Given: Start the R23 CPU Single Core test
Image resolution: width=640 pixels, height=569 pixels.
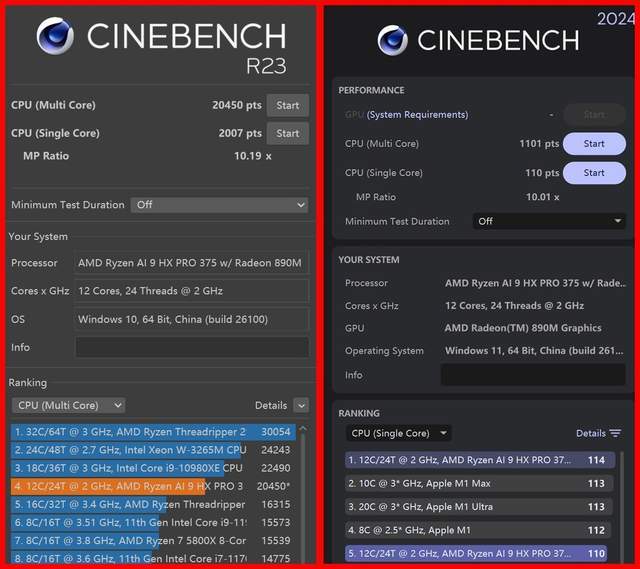Looking at the screenshot, I should [288, 133].
